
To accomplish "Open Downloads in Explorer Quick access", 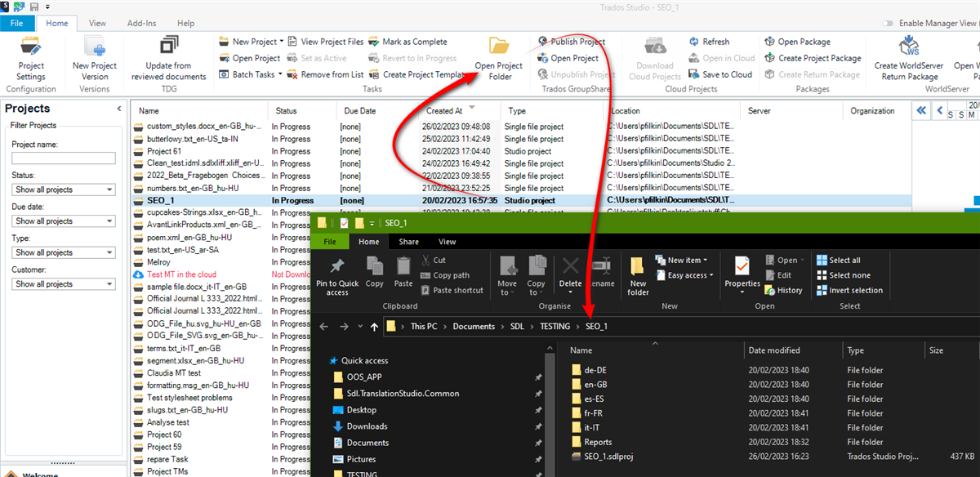I will (367, 426).
